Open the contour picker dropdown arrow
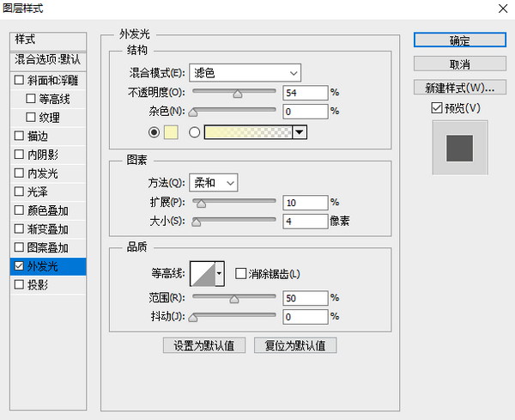 (220, 274)
